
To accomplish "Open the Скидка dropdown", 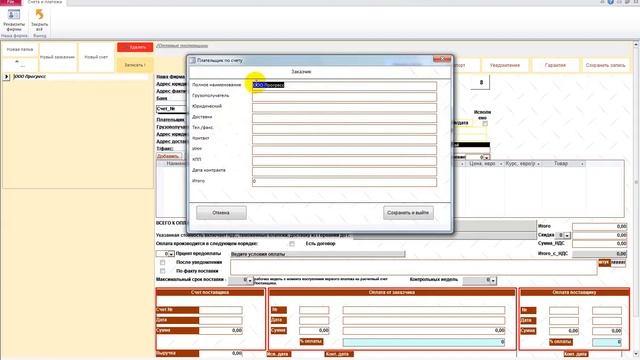I will 567,236.
